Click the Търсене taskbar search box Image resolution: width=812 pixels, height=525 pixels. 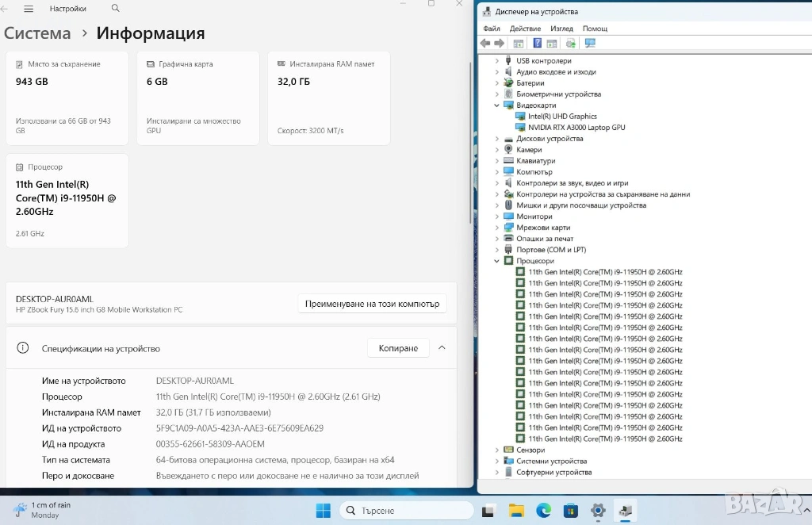point(404,511)
